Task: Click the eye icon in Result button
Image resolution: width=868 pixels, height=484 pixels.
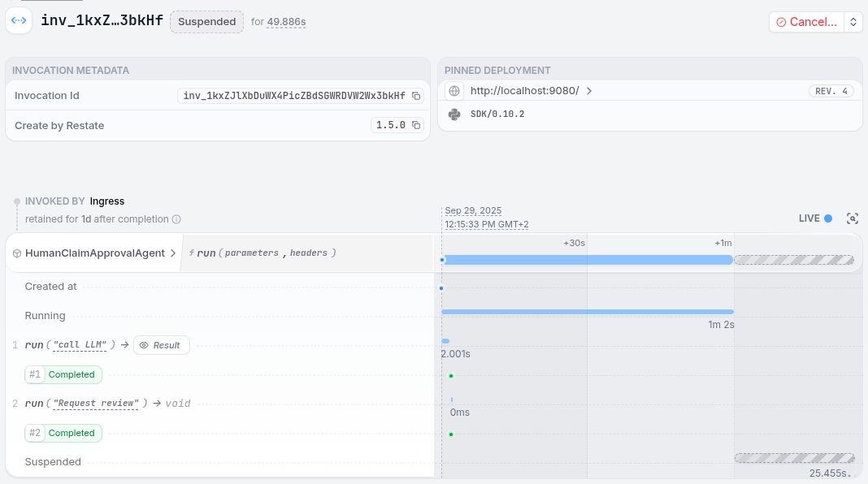Action: pyautogui.click(x=144, y=345)
